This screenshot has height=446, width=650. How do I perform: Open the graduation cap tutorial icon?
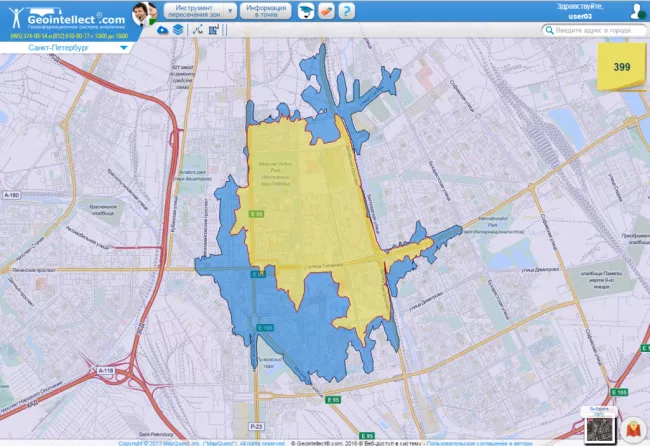point(302,11)
